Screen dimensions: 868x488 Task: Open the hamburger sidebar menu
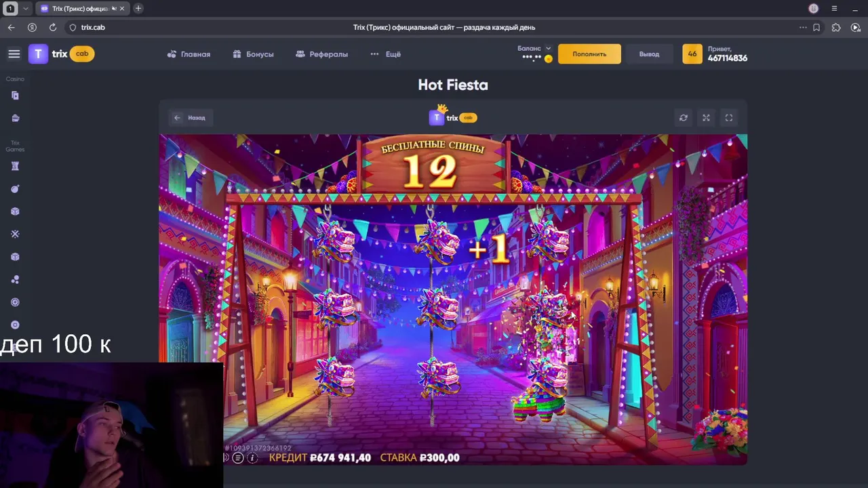[14, 54]
